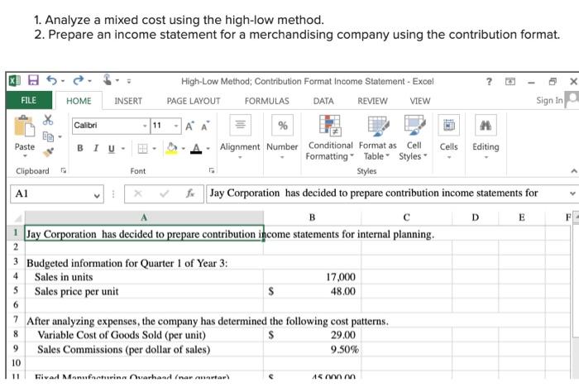Click the formula bar text
The image size is (579, 392).
(374, 193)
